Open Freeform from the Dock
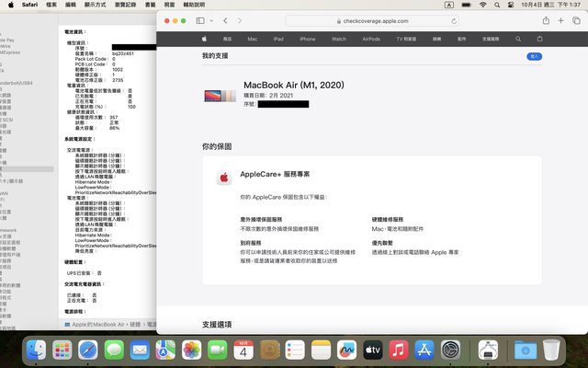Screen dimensions: 588x368 [347, 350]
